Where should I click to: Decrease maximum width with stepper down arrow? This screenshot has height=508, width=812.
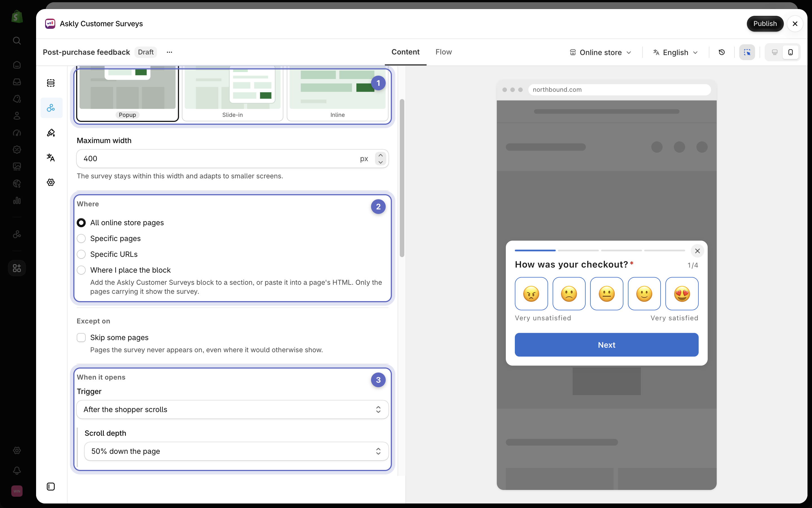click(381, 162)
